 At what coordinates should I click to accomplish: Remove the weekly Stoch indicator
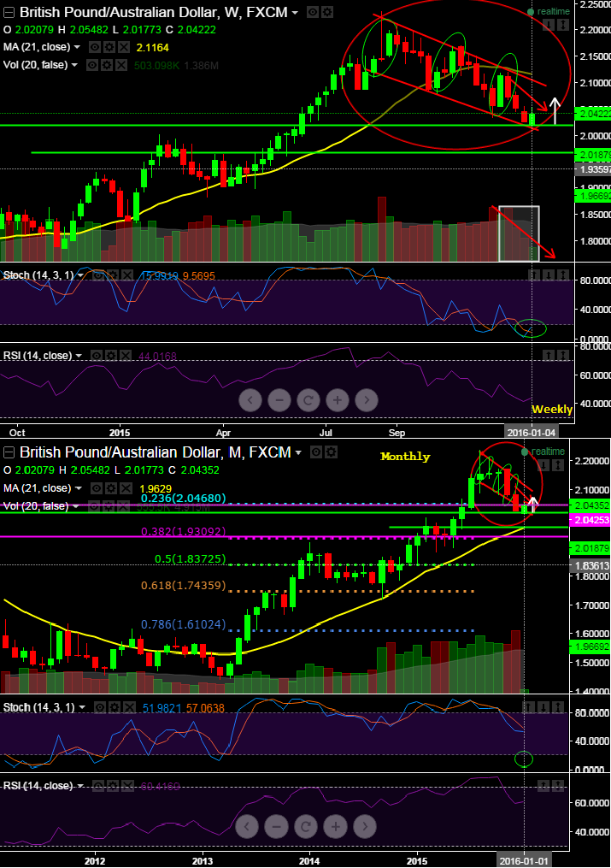tap(127, 275)
